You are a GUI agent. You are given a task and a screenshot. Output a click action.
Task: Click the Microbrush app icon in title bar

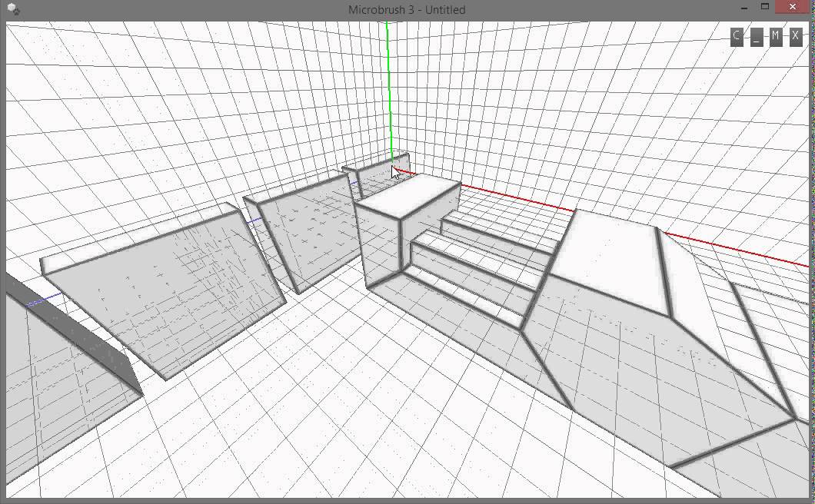pos(14,8)
